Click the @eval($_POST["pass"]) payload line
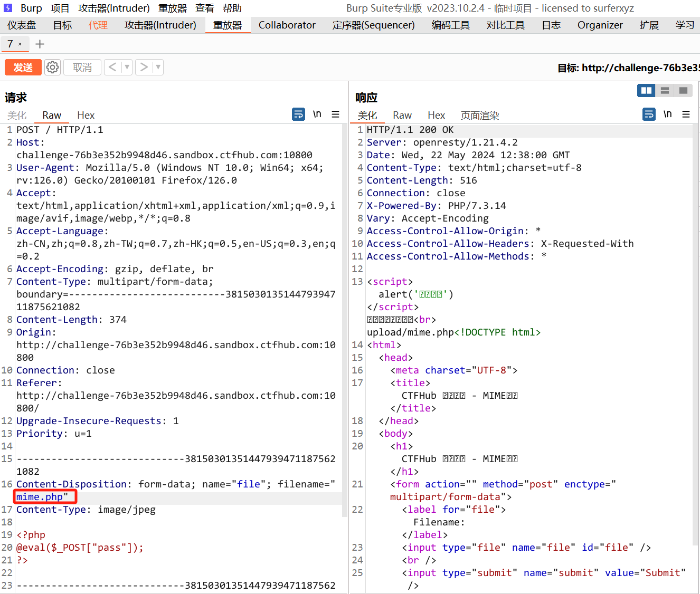The height and width of the screenshot is (594, 700). click(80, 548)
